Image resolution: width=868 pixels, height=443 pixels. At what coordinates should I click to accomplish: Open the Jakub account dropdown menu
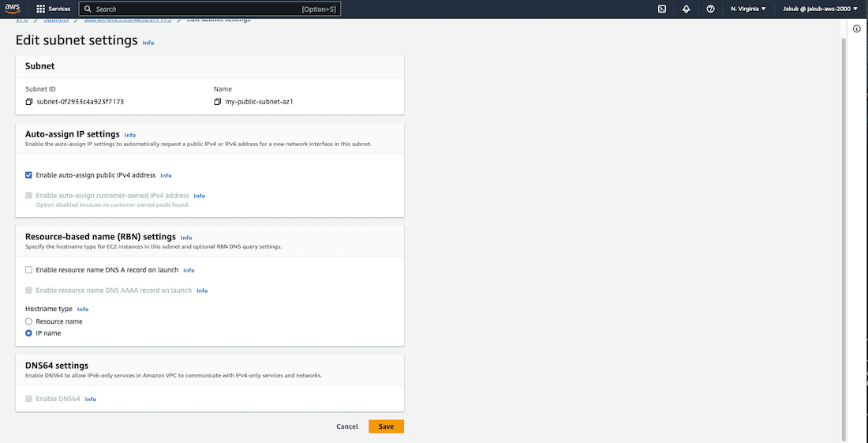tap(820, 9)
